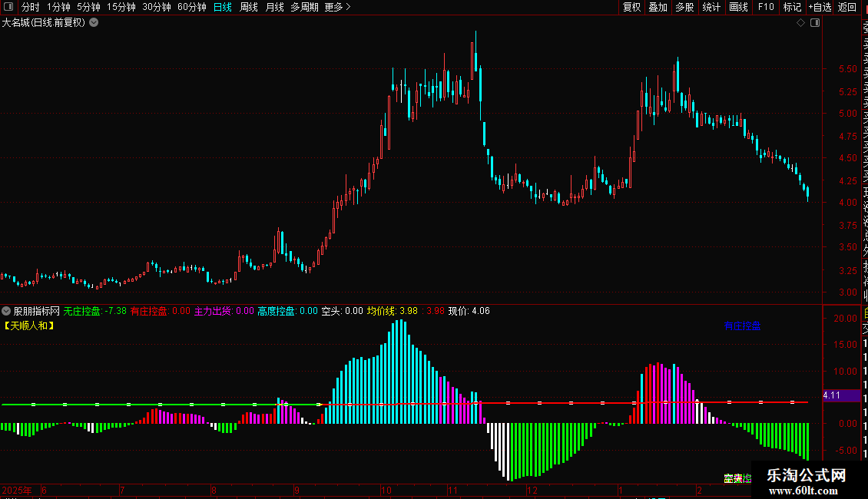Open the 多股 multi-stock button

(684, 7)
